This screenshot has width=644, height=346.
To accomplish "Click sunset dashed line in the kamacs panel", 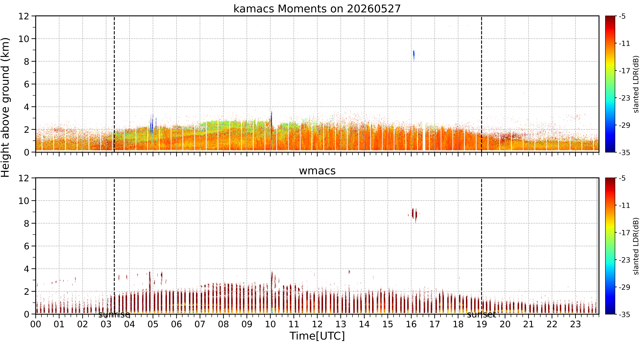I will (x=481, y=84).
